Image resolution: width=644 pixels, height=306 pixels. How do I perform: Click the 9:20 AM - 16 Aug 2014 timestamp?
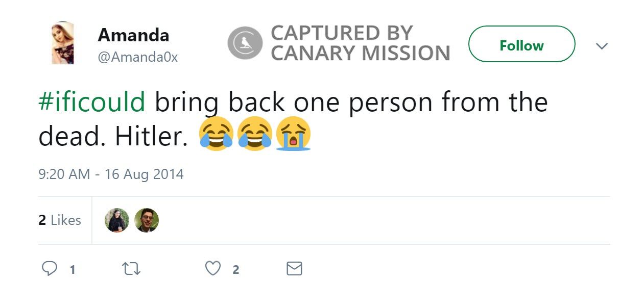pos(111,174)
